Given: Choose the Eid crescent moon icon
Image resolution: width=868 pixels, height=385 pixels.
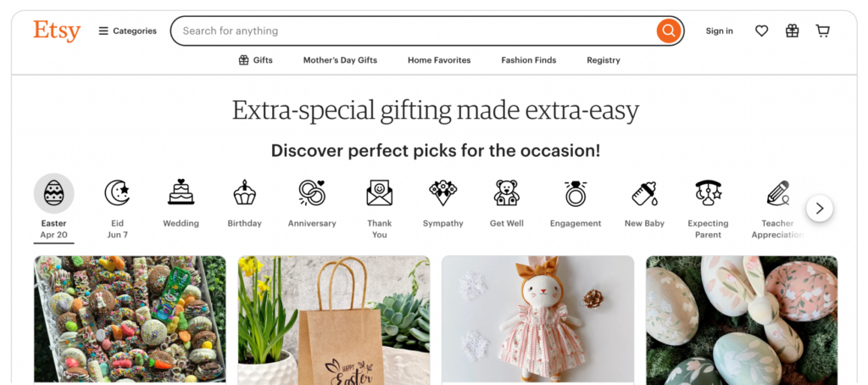Looking at the screenshot, I should pos(117,192).
